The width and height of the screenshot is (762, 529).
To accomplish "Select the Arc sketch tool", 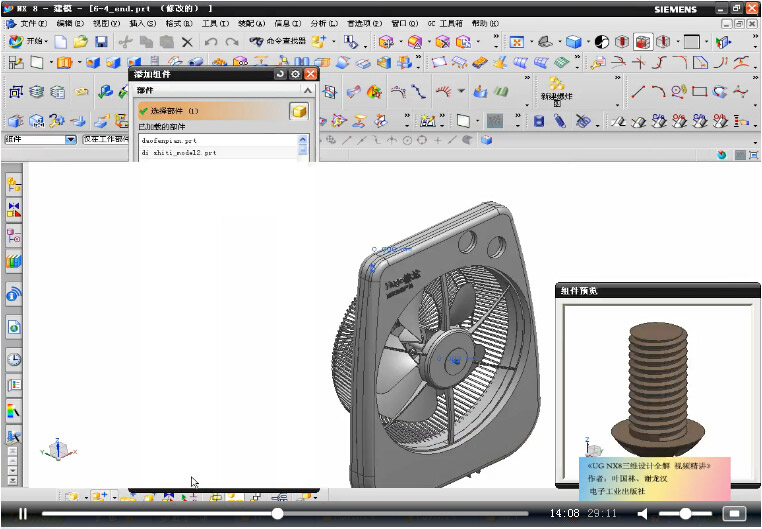I will pyautogui.click(x=658, y=91).
